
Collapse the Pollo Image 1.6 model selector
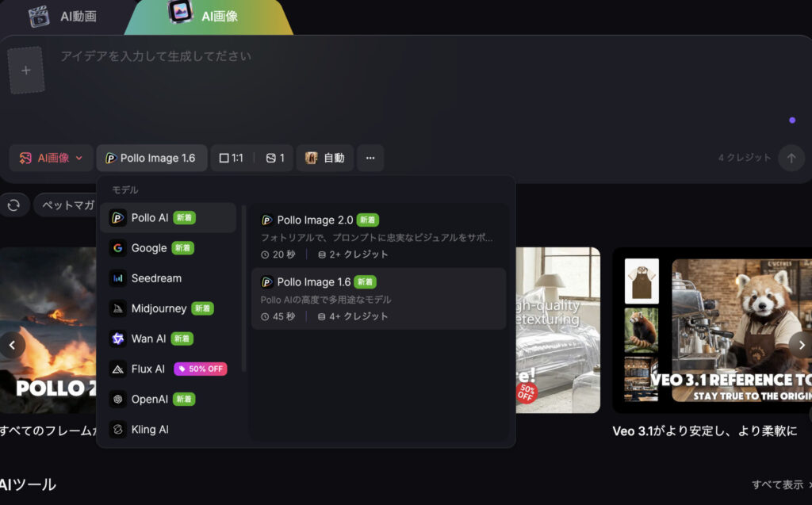pos(151,158)
